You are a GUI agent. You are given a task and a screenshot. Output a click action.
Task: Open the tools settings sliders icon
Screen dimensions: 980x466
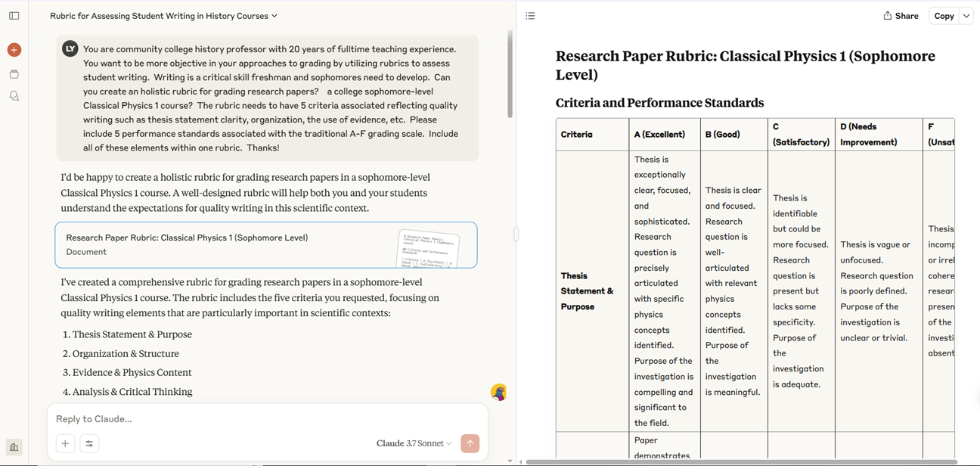pos(89,443)
